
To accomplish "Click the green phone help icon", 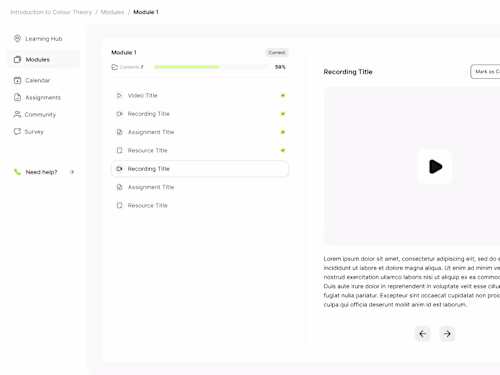I will pos(17,172).
